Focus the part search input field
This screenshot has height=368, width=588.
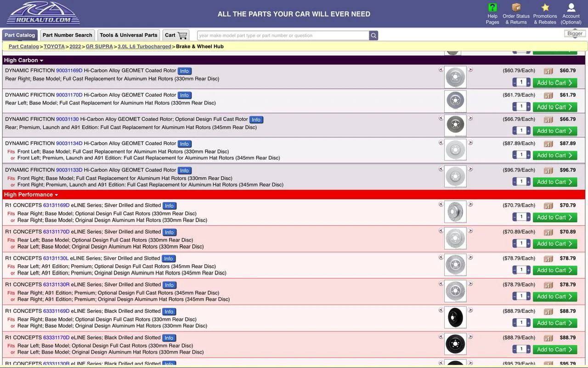283,35
